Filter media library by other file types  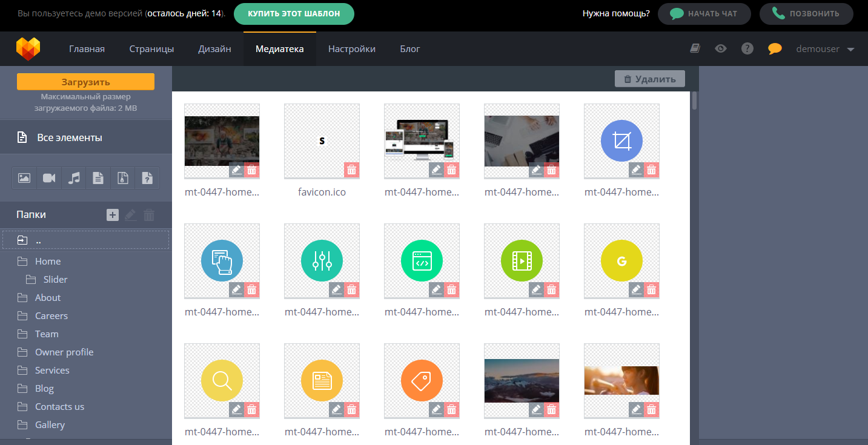(147, 177)
